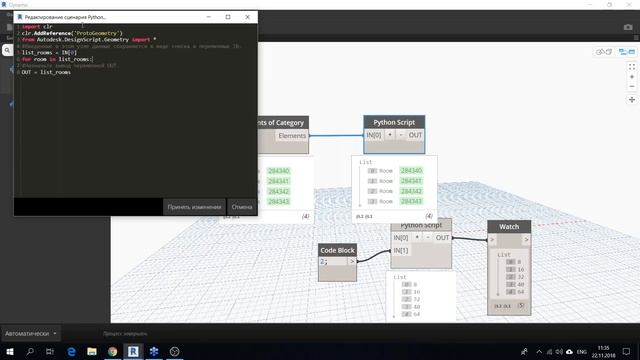Click Room element ID 284342 in Python preview
Viewport: 640px width, 360px height.
[x=411, y=191]
